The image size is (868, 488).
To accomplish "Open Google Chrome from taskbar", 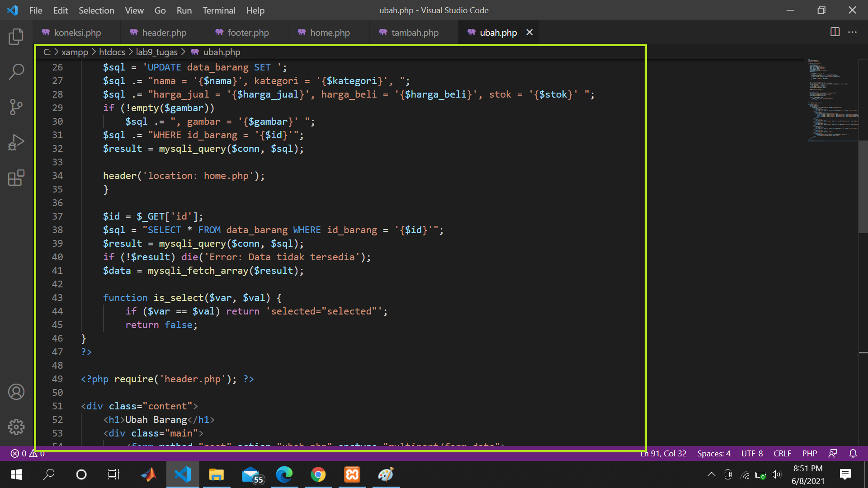I will 318,474.
